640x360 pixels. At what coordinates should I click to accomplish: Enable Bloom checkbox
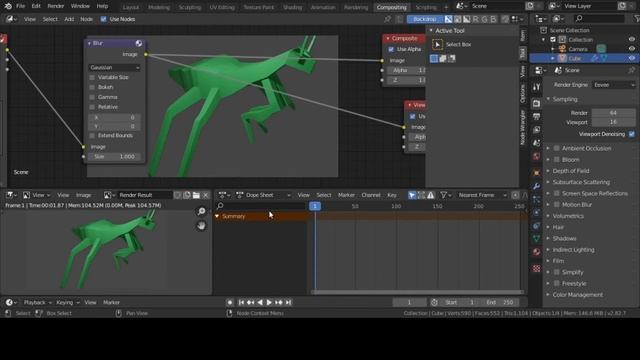[x=556, y=160]
